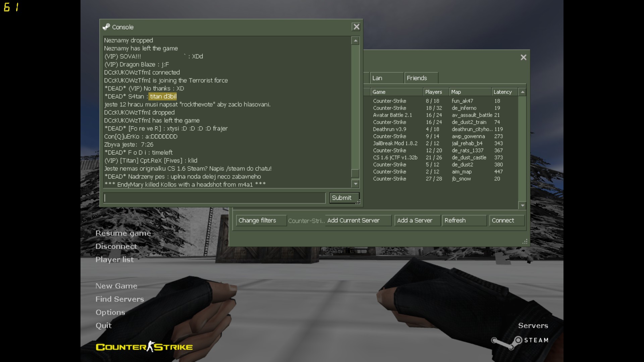Select the de_dust2_train server row
The width and height of the screenshot is (644, 362).
click(x=441, y=122)
